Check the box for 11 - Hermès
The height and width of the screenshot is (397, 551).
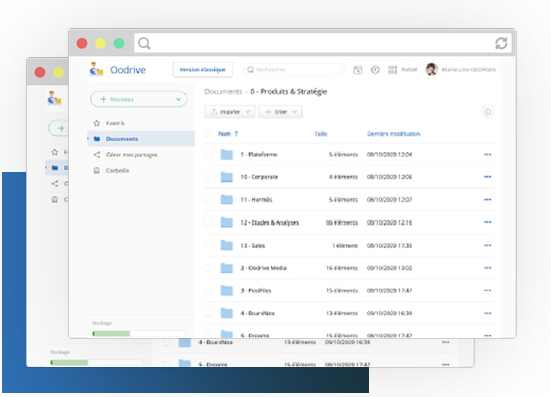coord(208,200)
